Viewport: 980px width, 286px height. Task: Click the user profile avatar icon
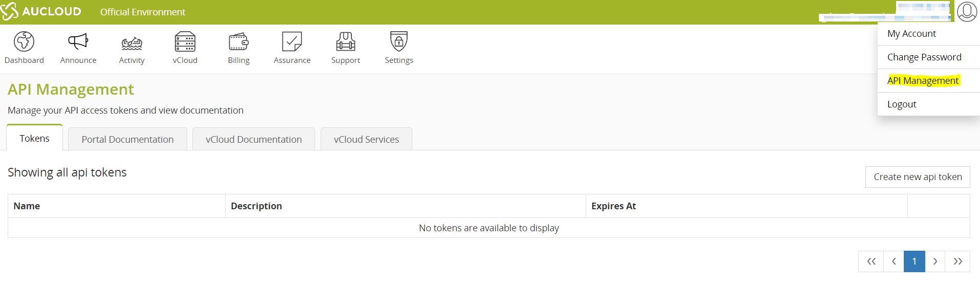tap(967, 11)
